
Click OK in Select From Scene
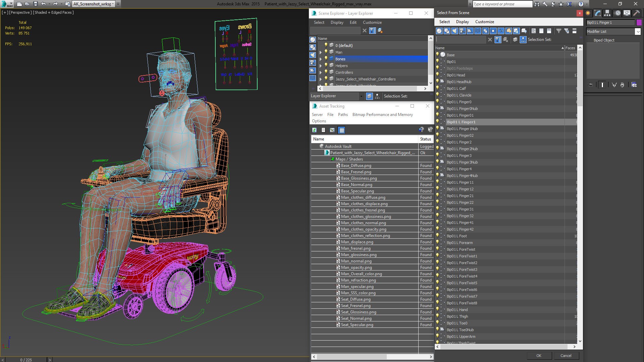(x=539, y=356)
